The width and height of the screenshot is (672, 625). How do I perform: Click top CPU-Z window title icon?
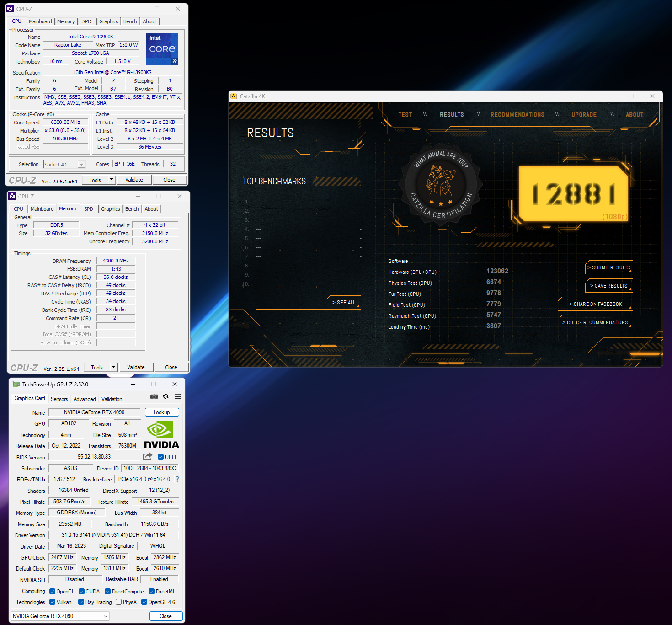click(x=10, y=9)
